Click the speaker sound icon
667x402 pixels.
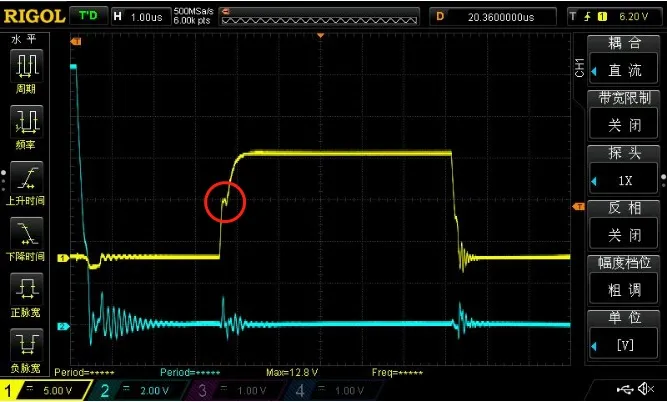coord(650,388)
